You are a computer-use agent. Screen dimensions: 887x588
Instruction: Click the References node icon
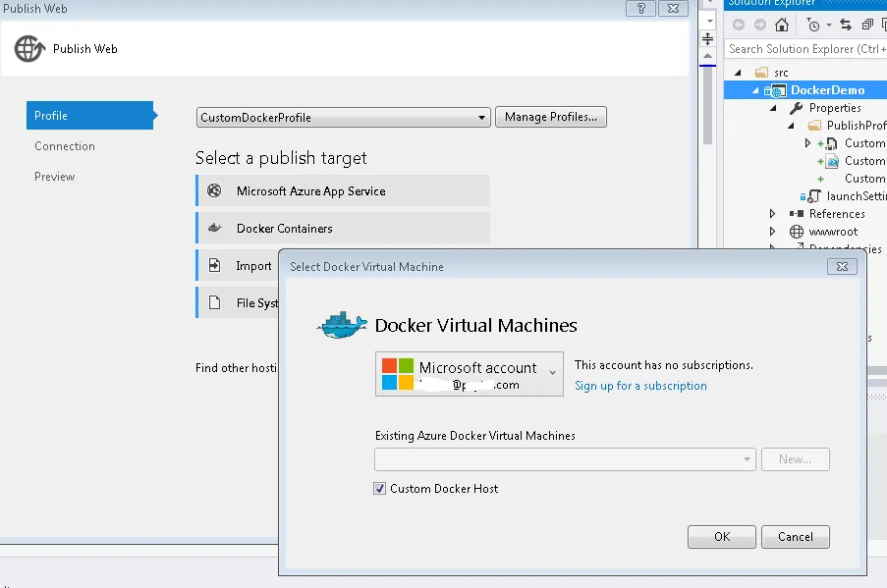[797, 214]
